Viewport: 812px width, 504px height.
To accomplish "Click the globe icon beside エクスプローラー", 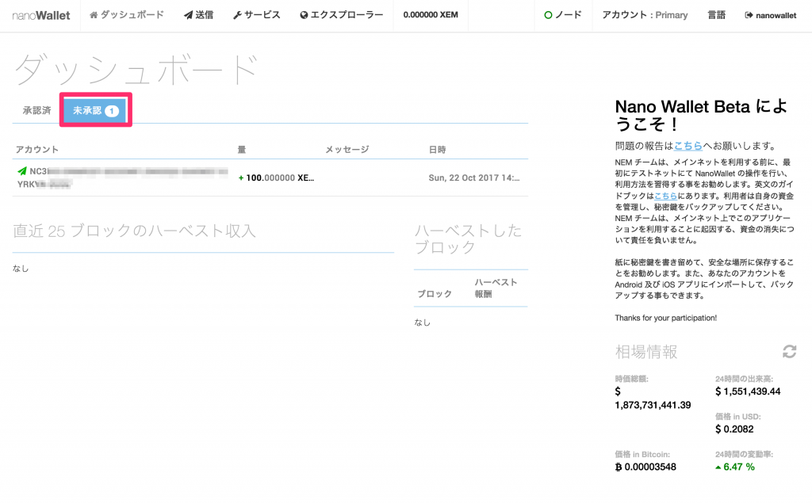I will point(304,16).
